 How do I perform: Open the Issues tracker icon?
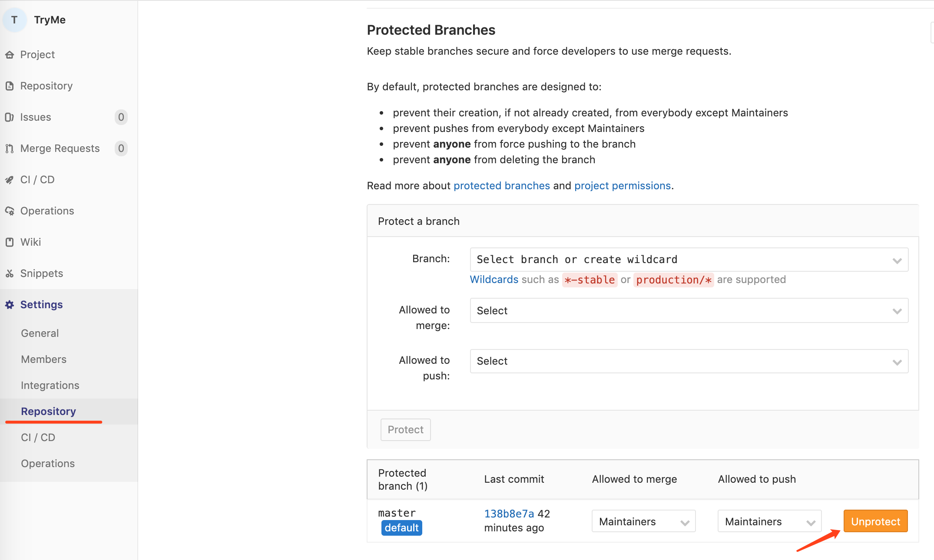coord(10,117)
